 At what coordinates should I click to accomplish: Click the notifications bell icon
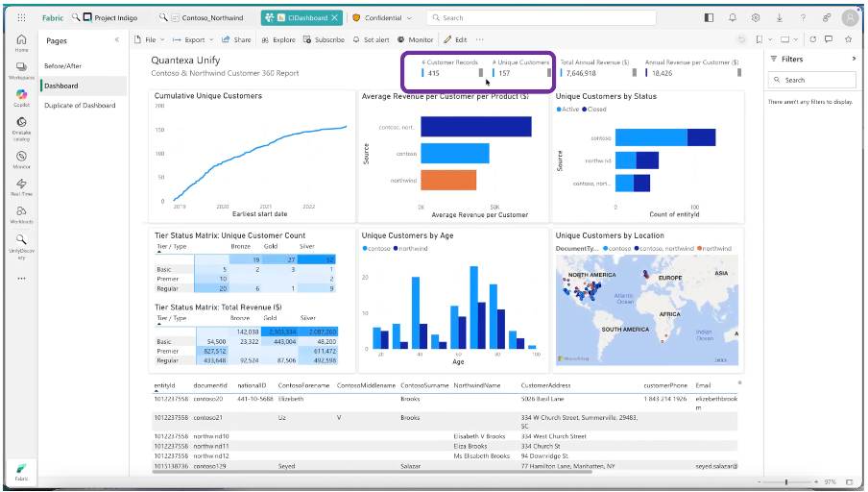(733, 17)
